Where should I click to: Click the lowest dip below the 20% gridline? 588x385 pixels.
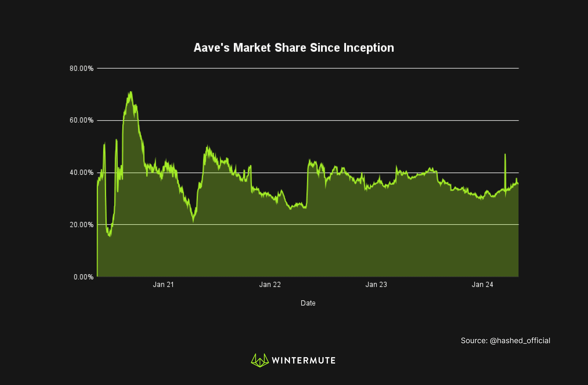pyautogui.click(x=109, y=236)
